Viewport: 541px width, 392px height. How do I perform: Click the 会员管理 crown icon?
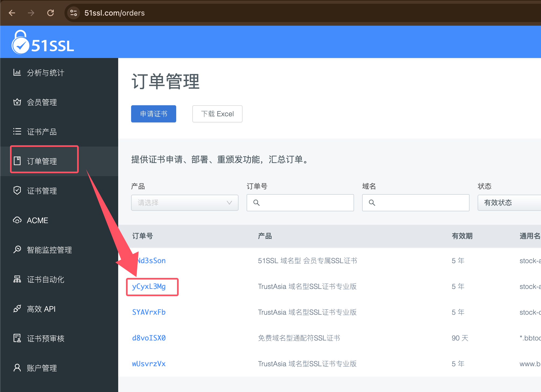click(x=17, y=102)
